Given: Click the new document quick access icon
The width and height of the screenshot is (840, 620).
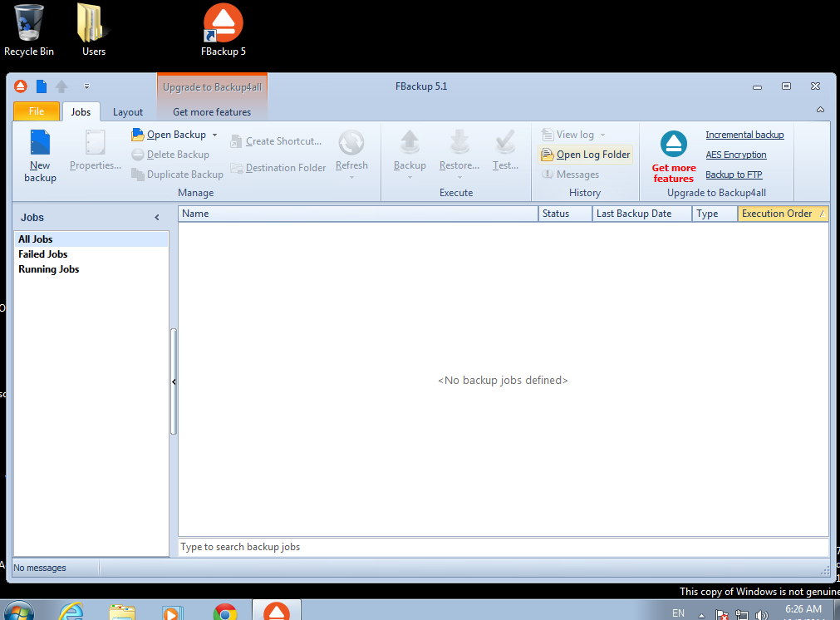Looking at the screenshot, I should point(41,86).
